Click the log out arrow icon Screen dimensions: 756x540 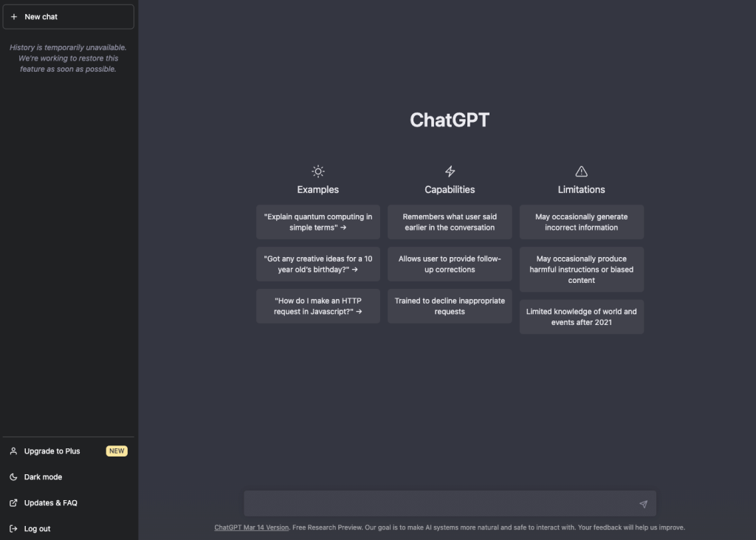point(13,529)
